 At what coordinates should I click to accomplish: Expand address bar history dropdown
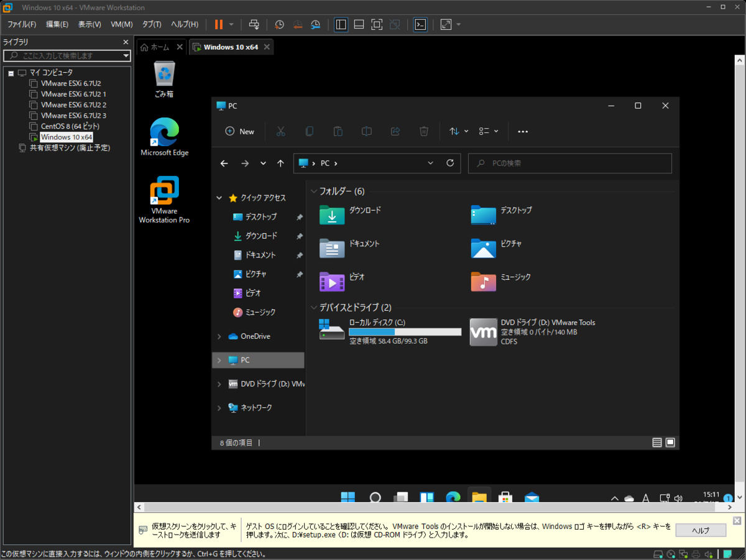tap(431, 163)
